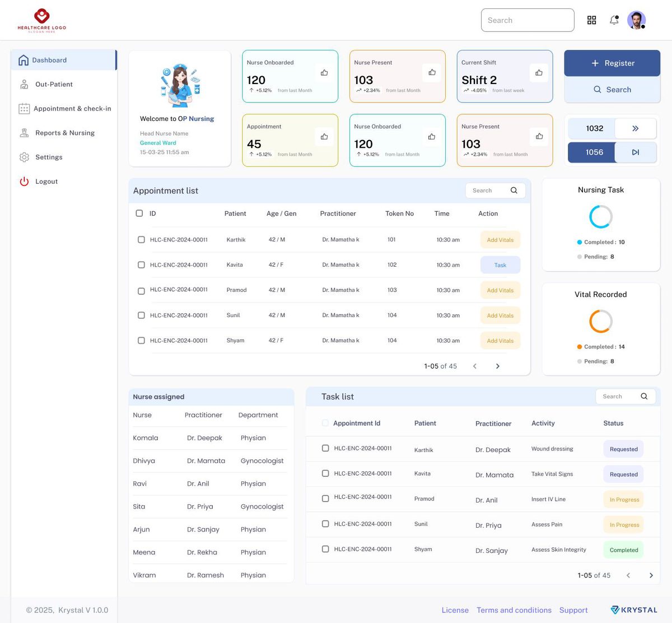
Task: Check the Shyam row in Appointment list
Action: tap(141, 340)
